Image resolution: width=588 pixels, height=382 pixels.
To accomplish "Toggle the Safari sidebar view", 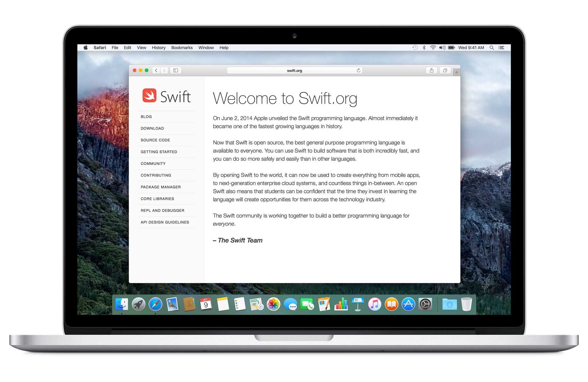I will coord(175,70).
